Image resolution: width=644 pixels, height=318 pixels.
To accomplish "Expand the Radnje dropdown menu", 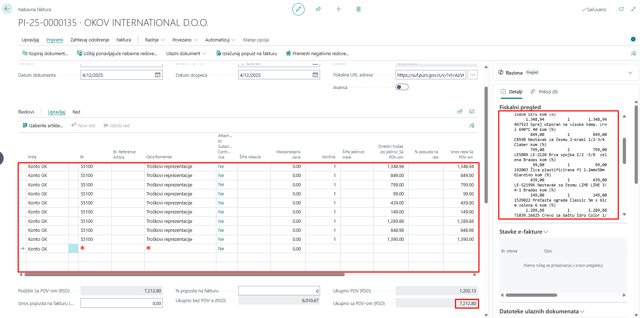I will point(155,40).
